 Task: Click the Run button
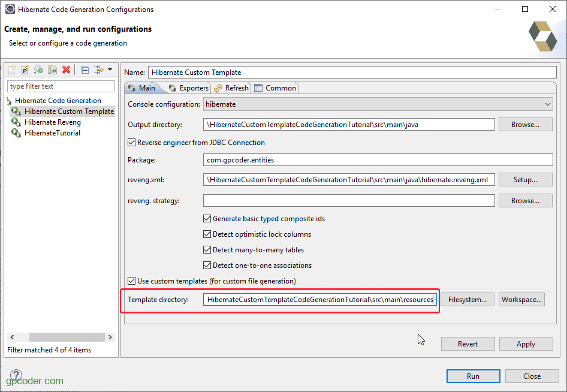coord(473,376)
